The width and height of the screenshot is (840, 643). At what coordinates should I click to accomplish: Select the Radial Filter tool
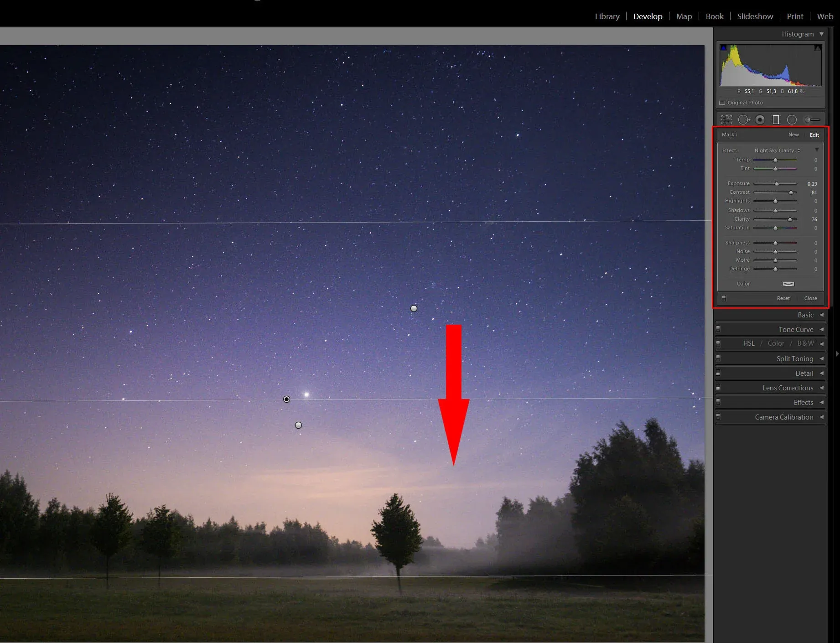pyautogui.click(x=792, y=119)
